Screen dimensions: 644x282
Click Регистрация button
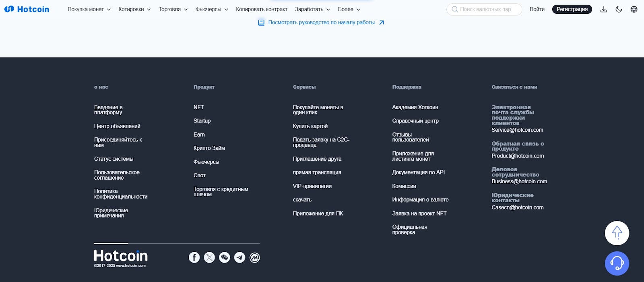coord(572,9)
